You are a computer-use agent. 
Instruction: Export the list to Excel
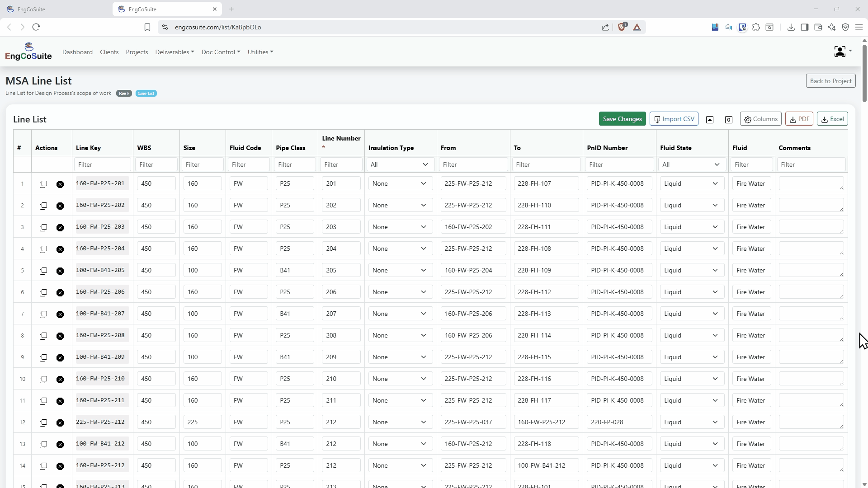coord(832,119)
